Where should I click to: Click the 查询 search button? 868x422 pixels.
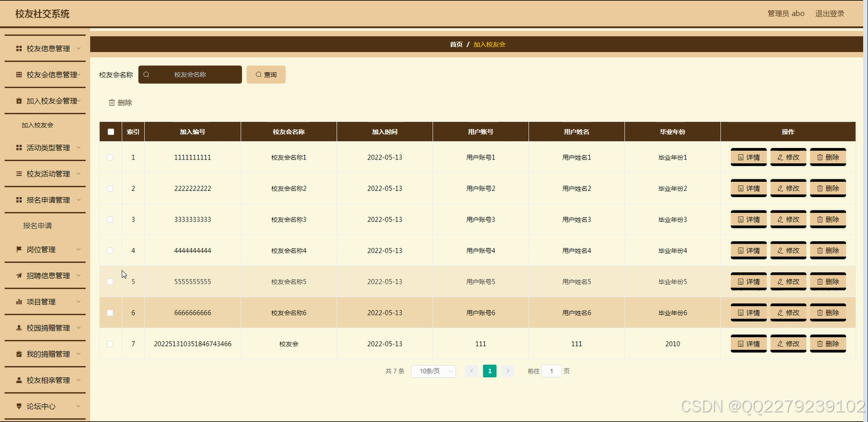pyautogui.click(x=266, y=75)
